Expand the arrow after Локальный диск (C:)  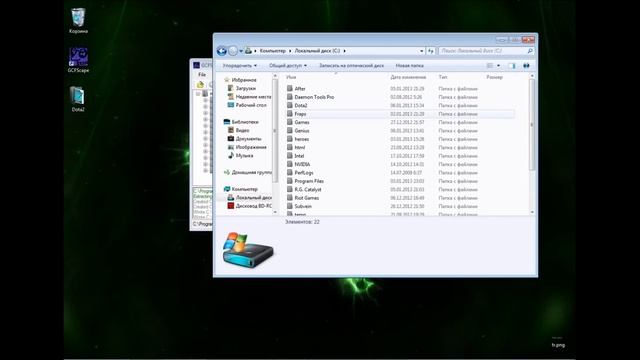pyautogui.click(x=344, y=51)
